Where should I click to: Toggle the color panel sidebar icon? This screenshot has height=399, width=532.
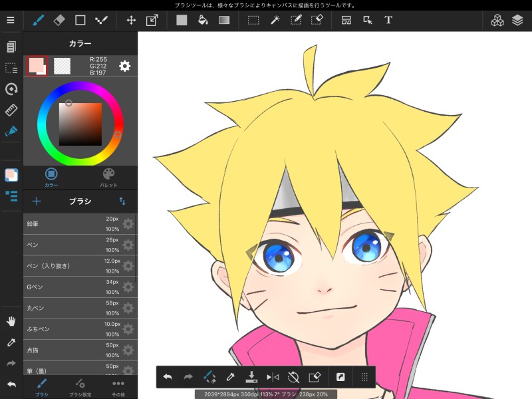(11, 175)
